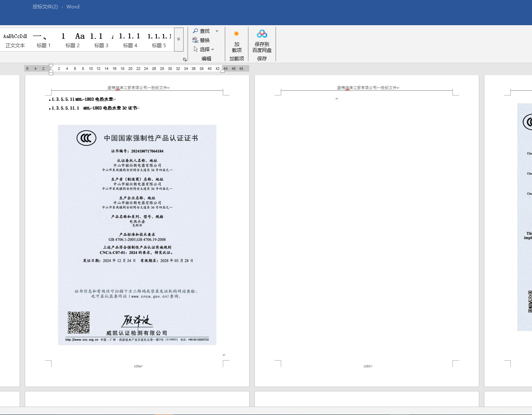Click the window title 投标文件(2) - Word
The height and width of the screenshot is (415, 532).
click(56, 7)
